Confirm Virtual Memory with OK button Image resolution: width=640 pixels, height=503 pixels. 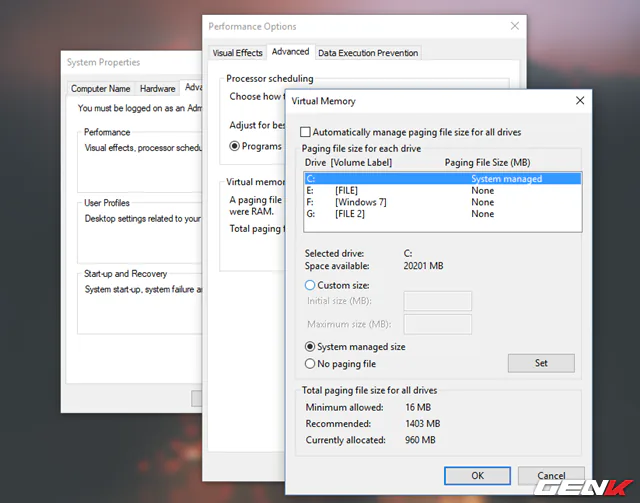pos(477,476)
